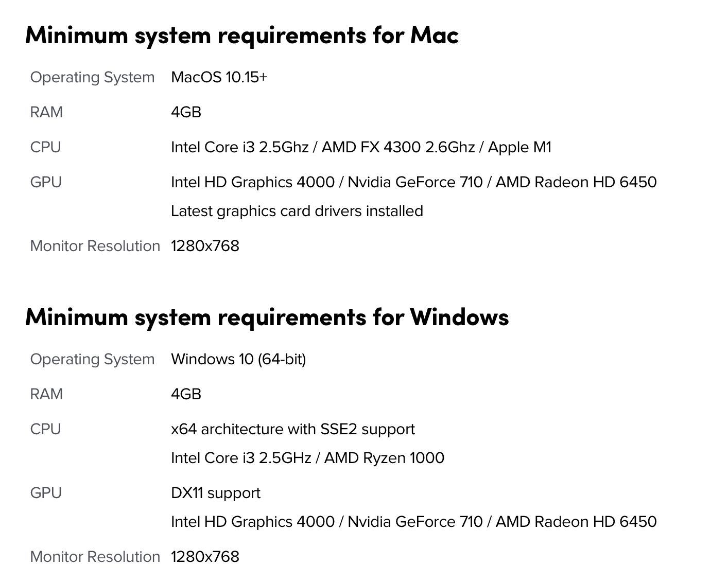This screenshot has width=728, height=584.
Task: Click the Windows 10 (64-bit) text
Action: point(238,359)
